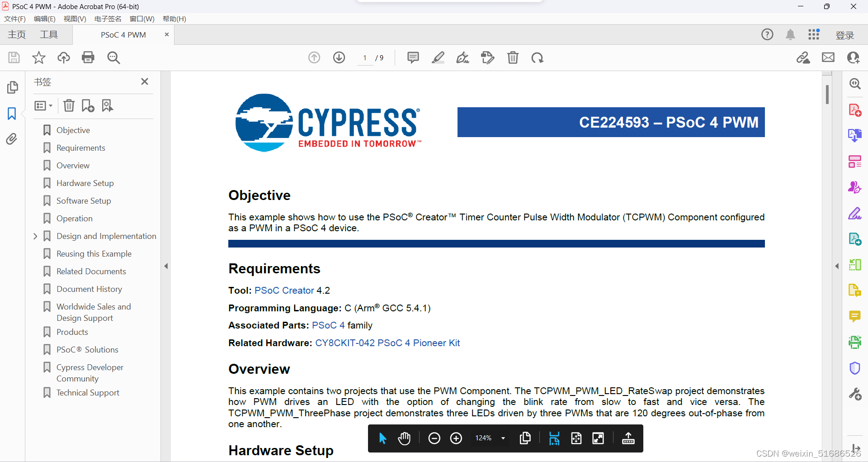The width and height of the screenshot is (868, 462).
Task: Open the Create PDF tool in right pane
Action: (855, 110)
